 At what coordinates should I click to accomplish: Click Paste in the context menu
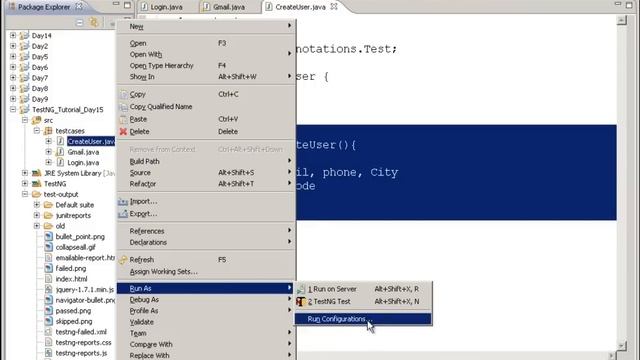pyautogui.click(x=206, y=119)
